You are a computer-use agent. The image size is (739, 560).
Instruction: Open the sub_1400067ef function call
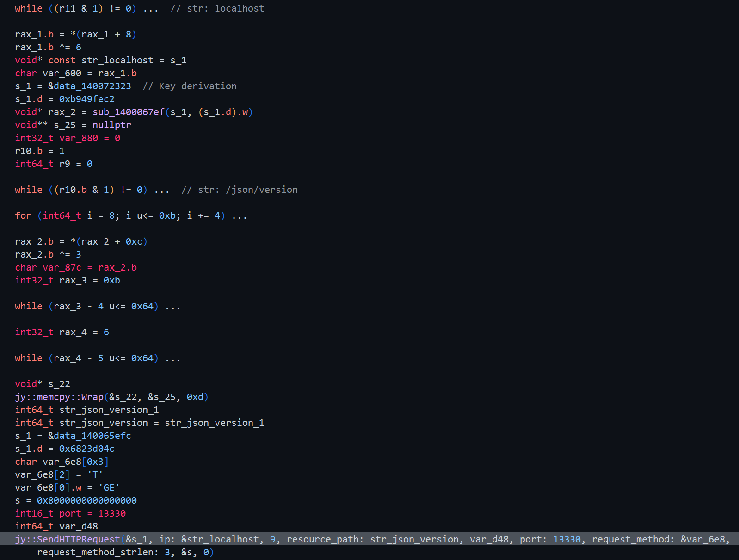(128, 112)
